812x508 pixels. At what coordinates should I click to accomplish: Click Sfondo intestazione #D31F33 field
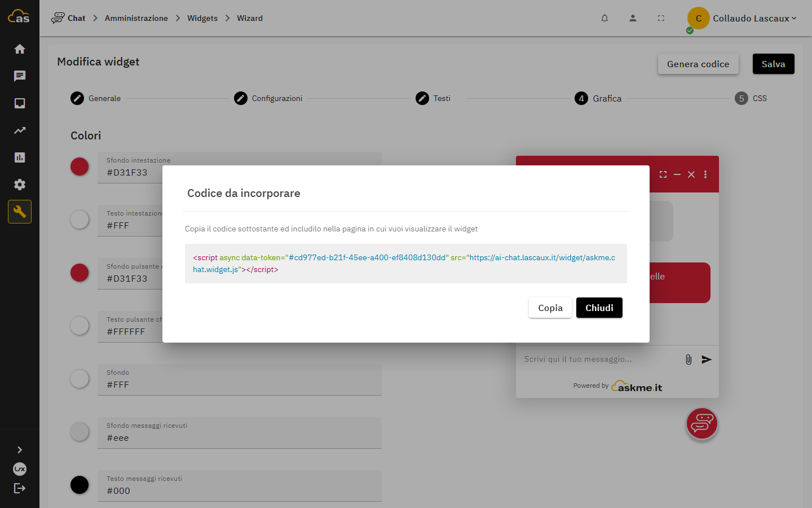240,167
